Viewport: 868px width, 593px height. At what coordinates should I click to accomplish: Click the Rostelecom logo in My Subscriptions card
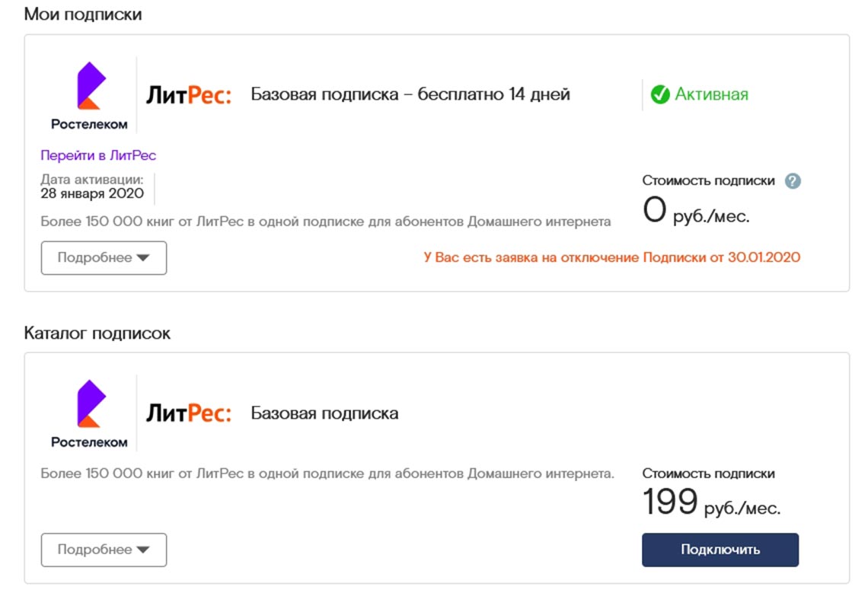[x=89, y=95]
